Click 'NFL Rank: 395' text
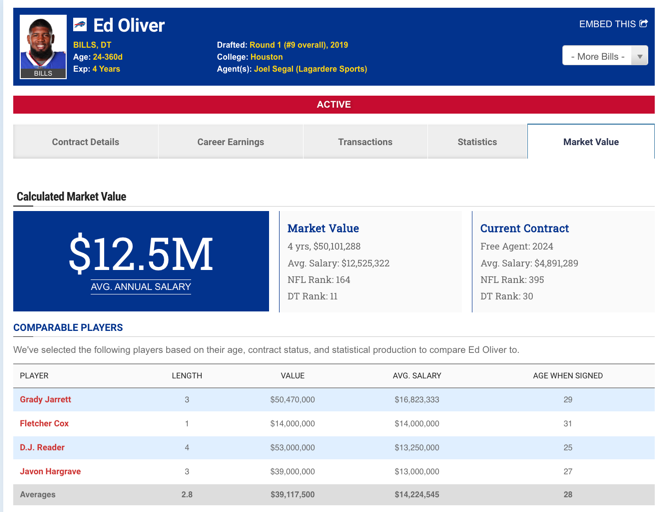The image size is (661, 512). (x=512, y=280)
